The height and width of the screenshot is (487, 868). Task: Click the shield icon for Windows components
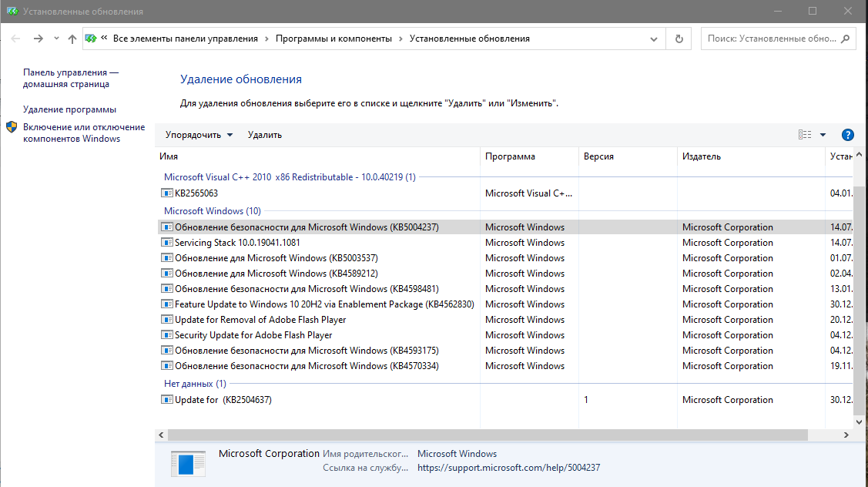(12, 127)
